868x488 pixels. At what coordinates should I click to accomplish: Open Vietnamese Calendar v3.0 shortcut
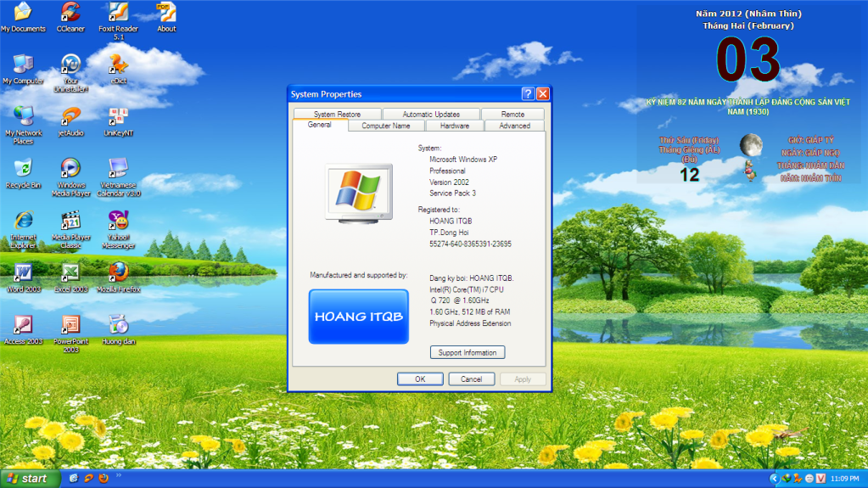coord(118,177)
